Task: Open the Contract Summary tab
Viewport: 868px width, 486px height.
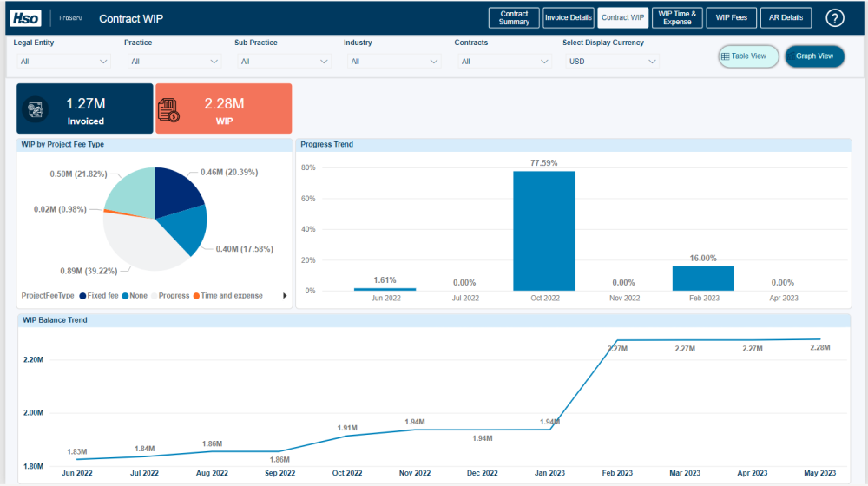Action: 514,17
